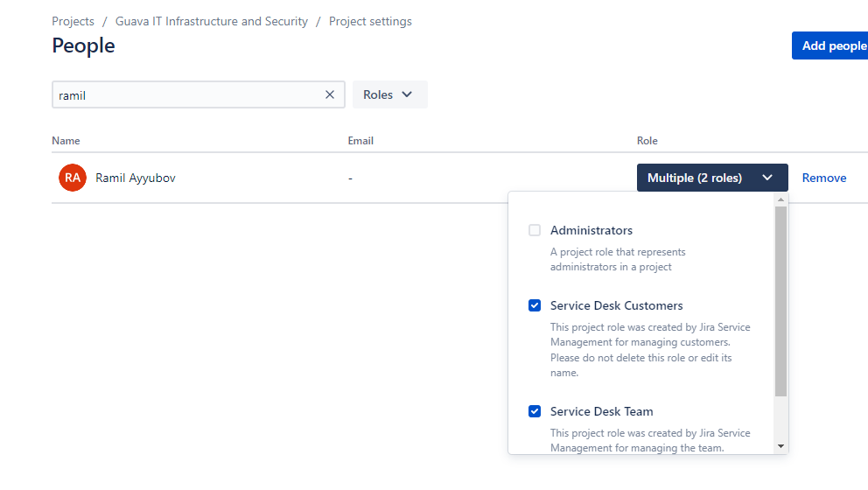
Task: Click the Email column header
Action: (x=360, y=141)
